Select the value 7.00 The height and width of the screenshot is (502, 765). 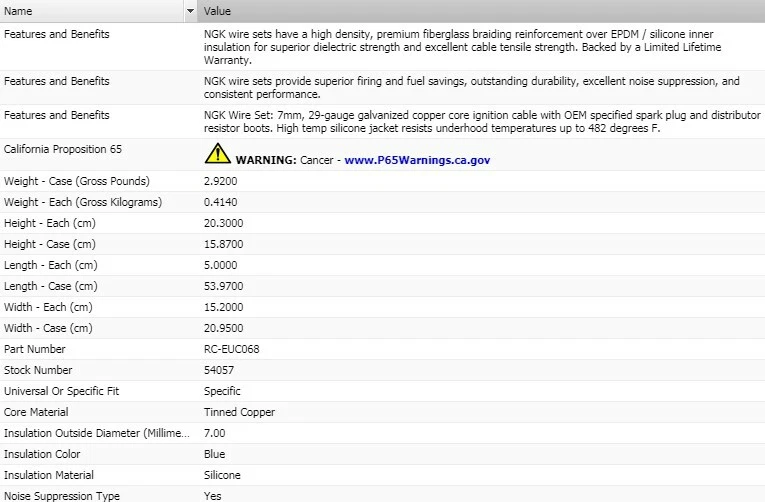215,433
